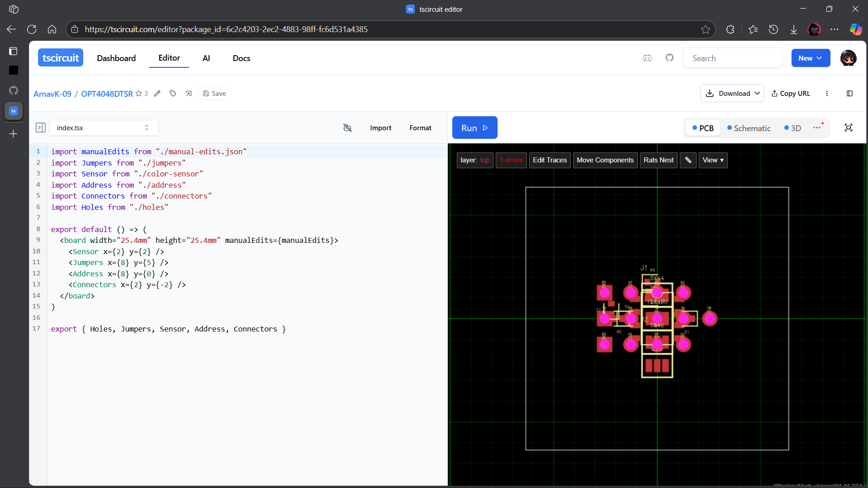Open the Discord icon in header
This screenshot has height=488, width=868.
click(647, 58)
